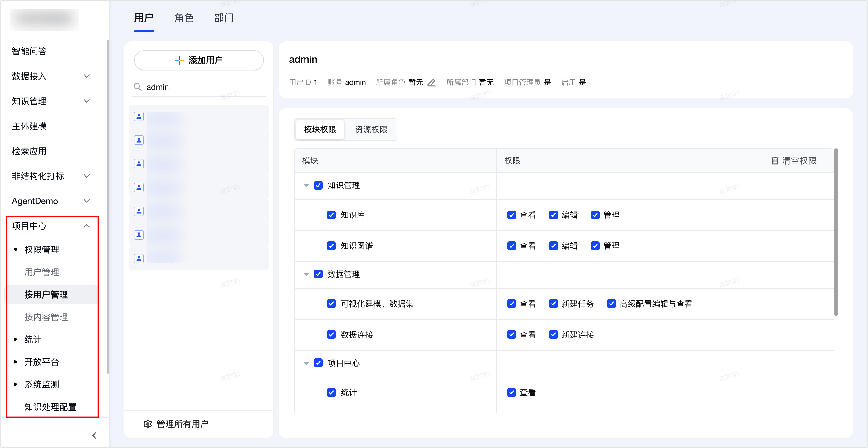This screenshot has width=868, height=448.
Task: Click the trash icon next to 清空权限
Action: [775, 161]
